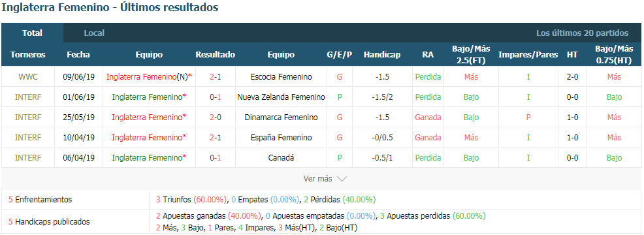The width and height of the screenshot is (644, 235).
Task: Select the Total tab
Action: coord(32,33)
